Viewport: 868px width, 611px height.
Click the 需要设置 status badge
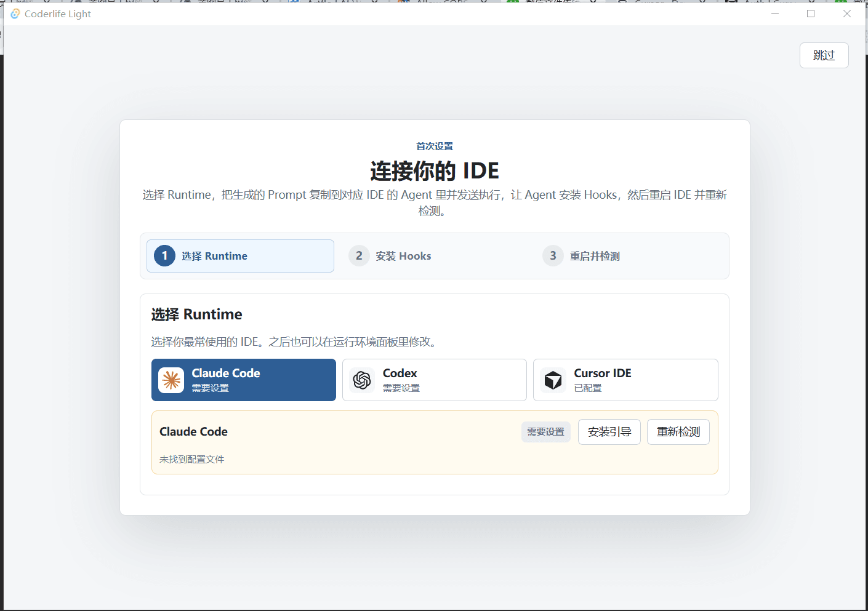click(546, 432)
